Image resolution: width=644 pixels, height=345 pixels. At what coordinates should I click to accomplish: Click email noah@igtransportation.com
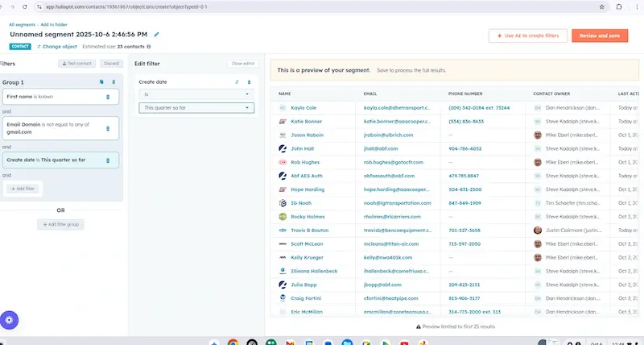click(x=398, y=203)
